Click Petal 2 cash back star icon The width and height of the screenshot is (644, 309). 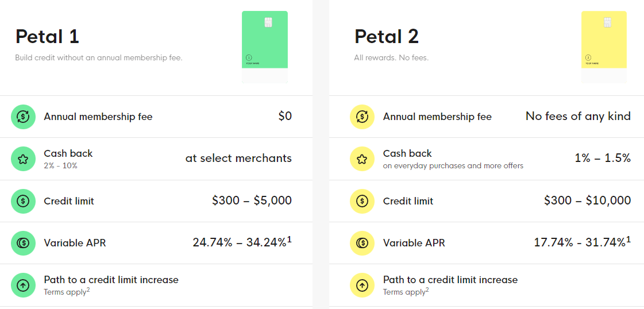coord(362,159)
